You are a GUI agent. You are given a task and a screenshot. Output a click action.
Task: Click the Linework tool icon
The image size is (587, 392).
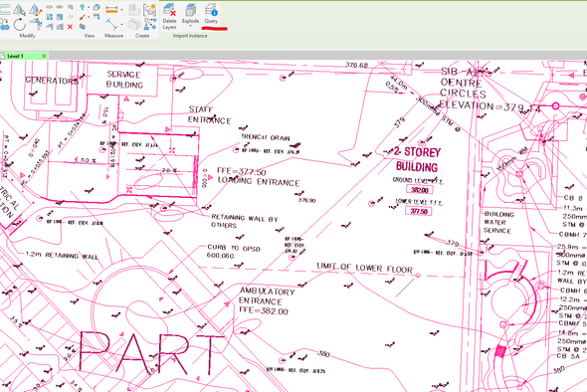click(97, 17)
